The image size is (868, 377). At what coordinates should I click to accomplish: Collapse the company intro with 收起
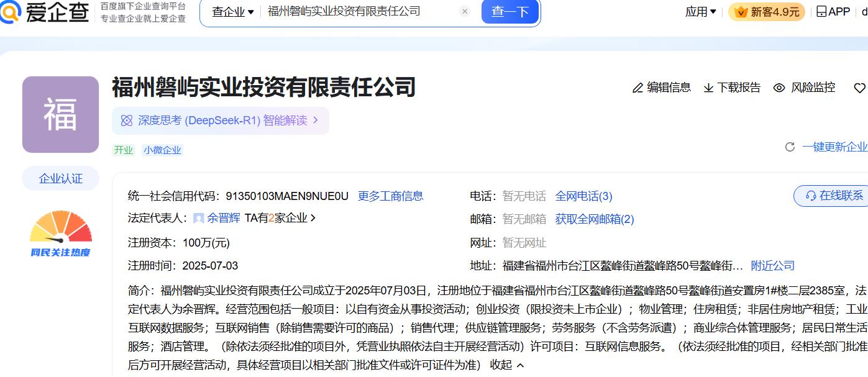click(507, 365)
